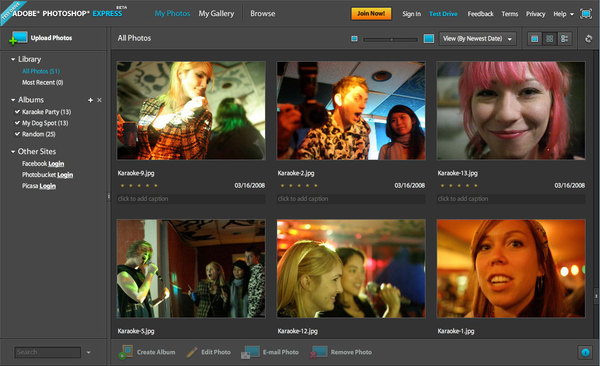This screenshot has width=600, height=366.
Task: Collapse sidebar using the divider handle
Action: click(108, 196)
